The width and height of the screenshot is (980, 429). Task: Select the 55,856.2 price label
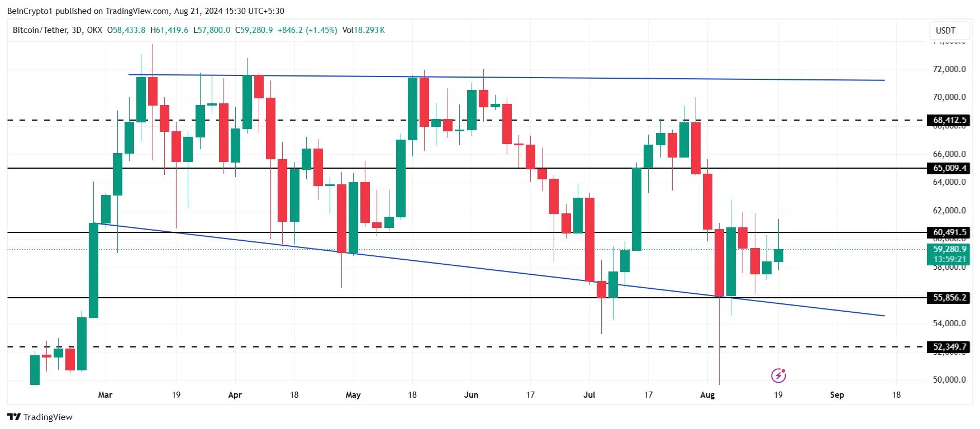949,298
